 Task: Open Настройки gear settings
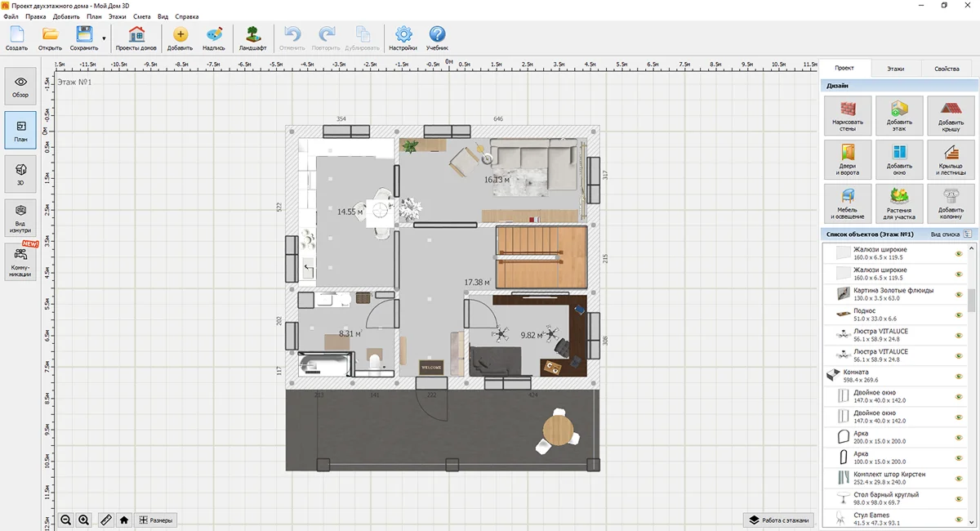403,38
